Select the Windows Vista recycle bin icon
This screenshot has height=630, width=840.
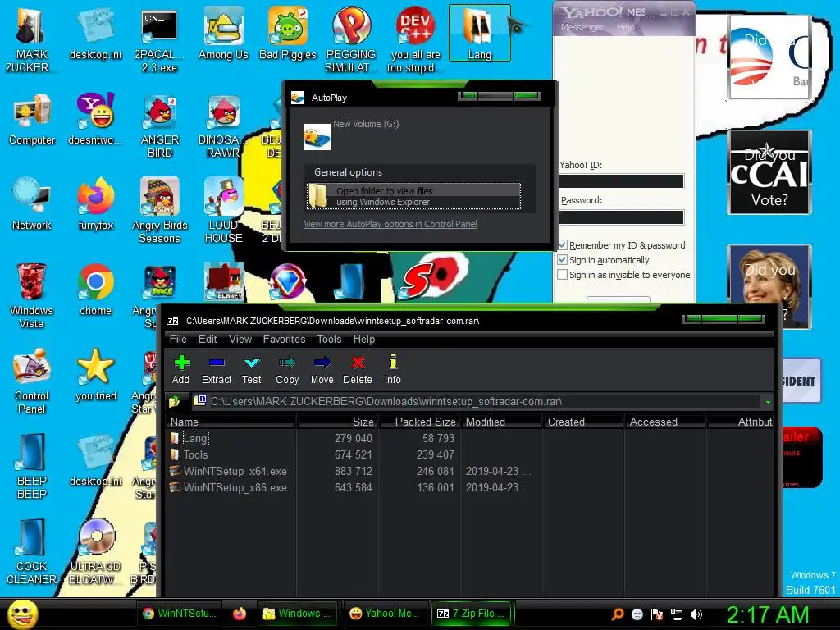[x=32, y=296]
